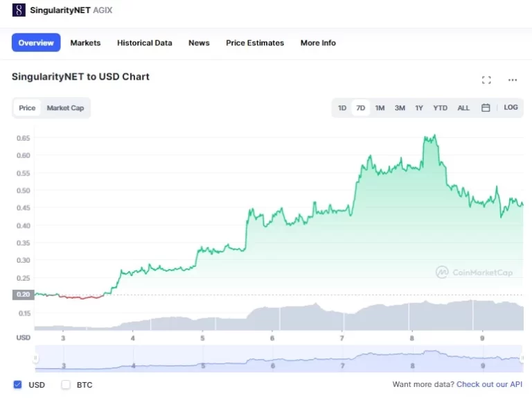Click the 0.50 y-axis label
This screenshot has height=398, width=532.
[24, 191]
